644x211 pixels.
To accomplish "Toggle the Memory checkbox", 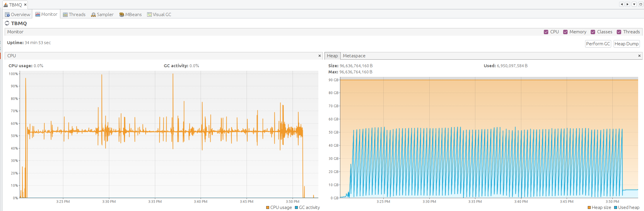I will point(565,32).
